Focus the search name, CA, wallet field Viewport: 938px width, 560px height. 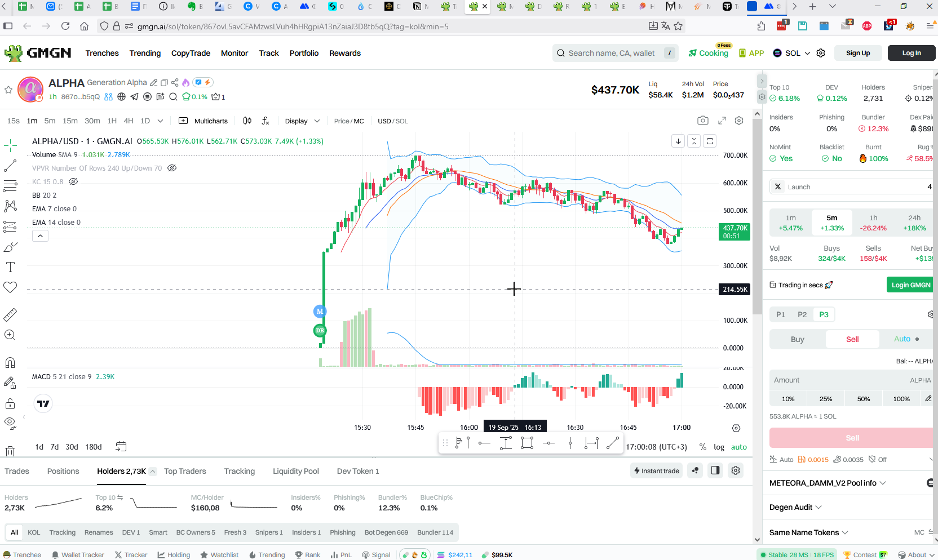615,53
